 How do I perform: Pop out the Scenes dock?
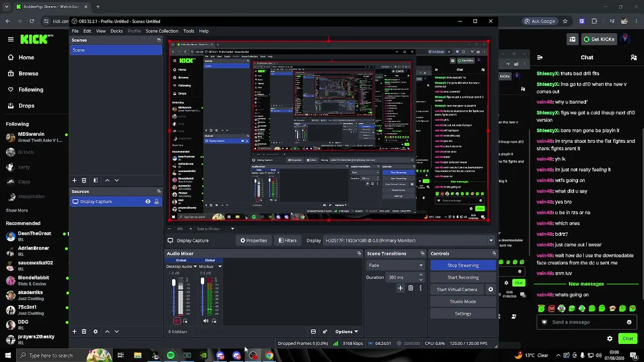[159, 40]
